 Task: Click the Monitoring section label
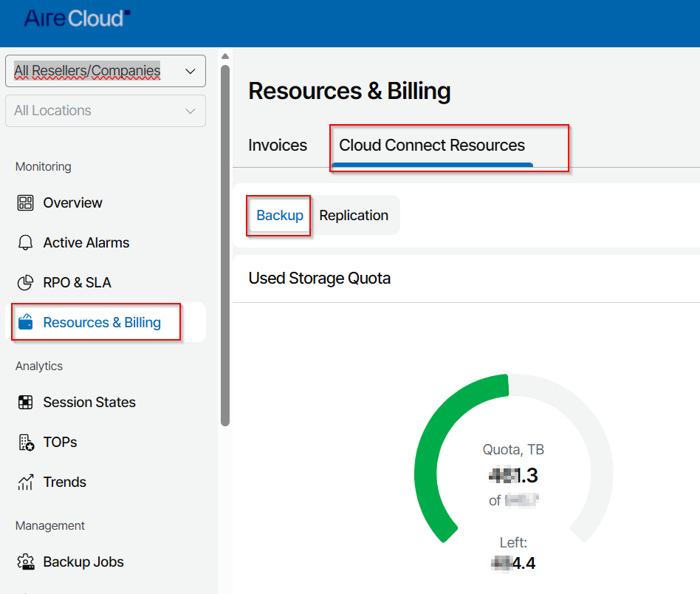[44, 166]
